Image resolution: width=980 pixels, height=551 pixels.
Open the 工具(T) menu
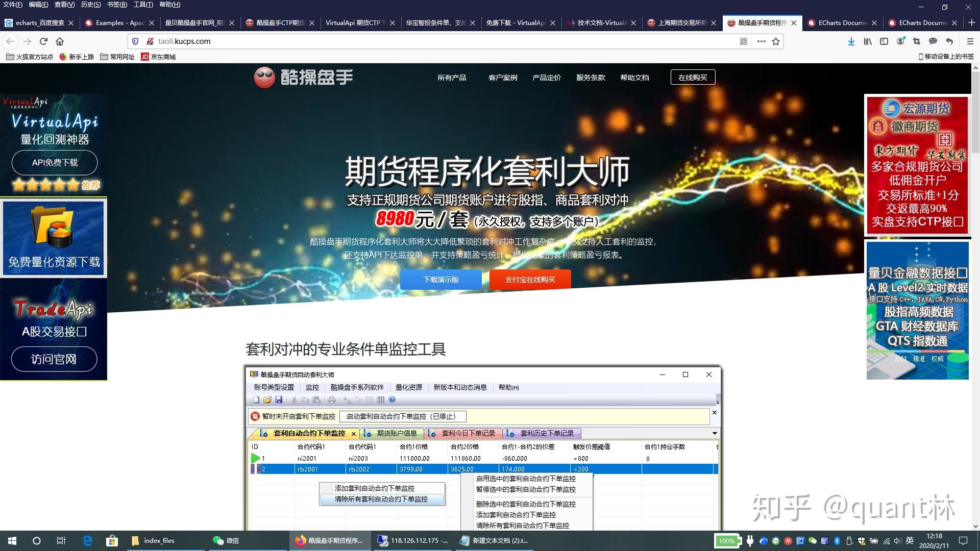tap(143, 5)
